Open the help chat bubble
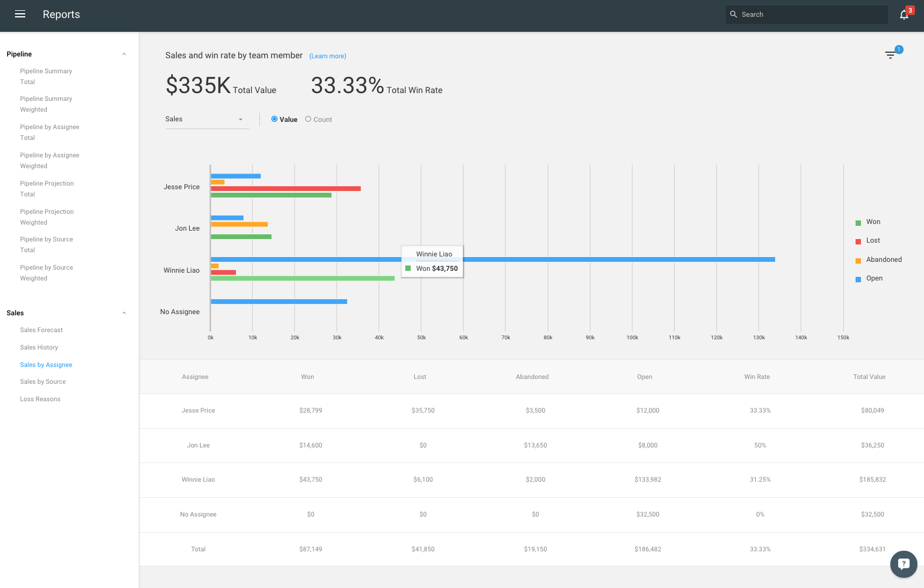 click(904, 564)
